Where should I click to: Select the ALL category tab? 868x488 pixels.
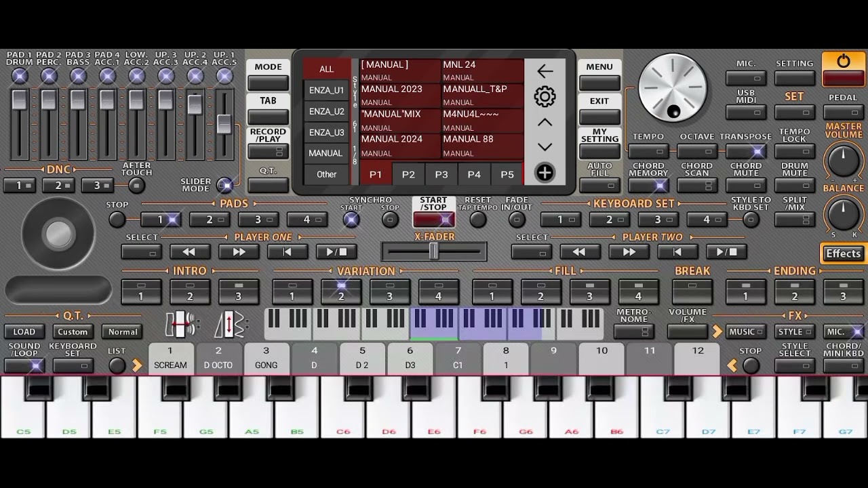point(327,69)
